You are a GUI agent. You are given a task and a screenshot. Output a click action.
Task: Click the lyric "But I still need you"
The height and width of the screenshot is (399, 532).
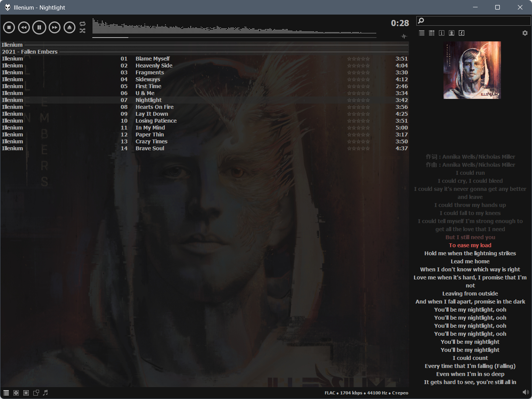(x=470, y=237)
